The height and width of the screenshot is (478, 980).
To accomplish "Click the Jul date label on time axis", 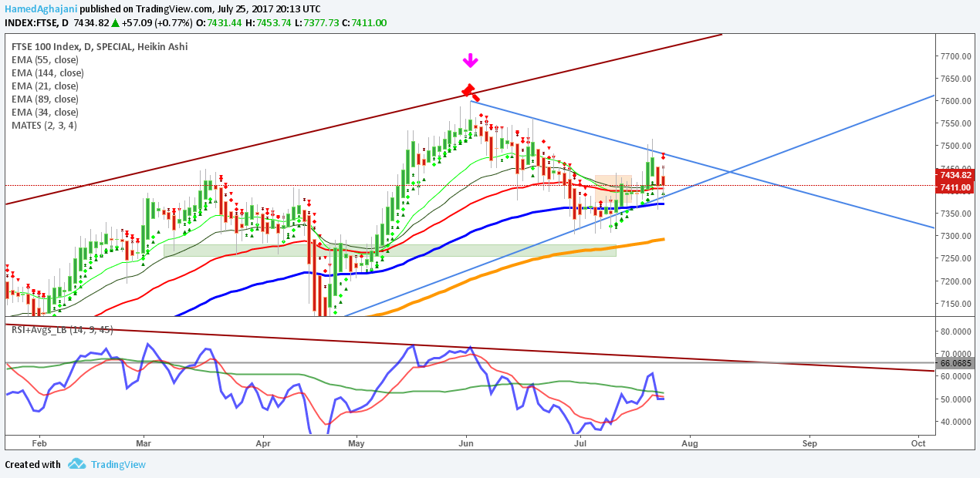I will tap(579, 443).
